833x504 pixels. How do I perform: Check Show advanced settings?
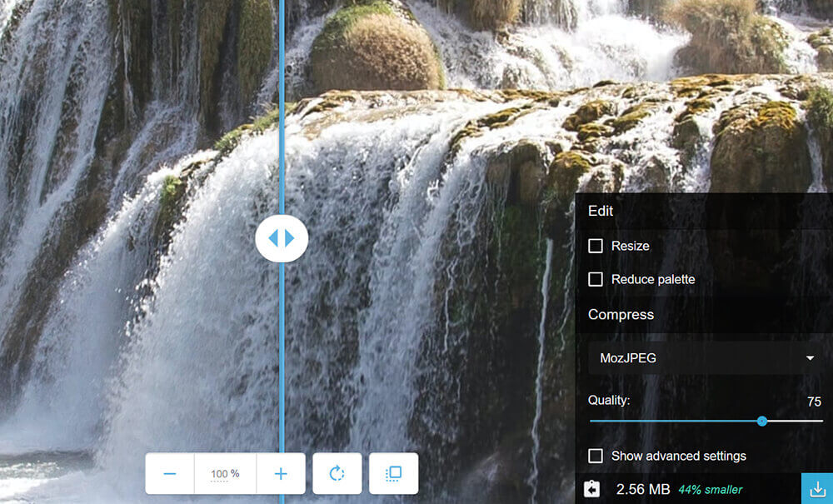[x=596, y=456]
